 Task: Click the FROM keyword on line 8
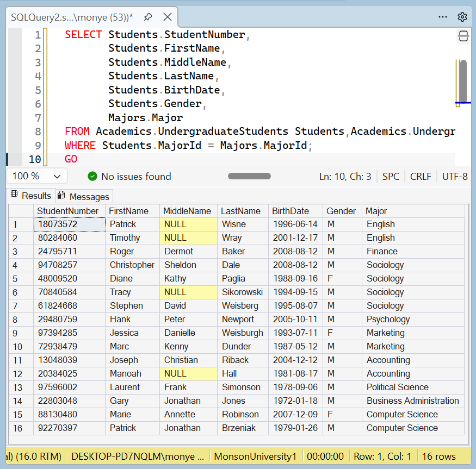coord(77,132)
